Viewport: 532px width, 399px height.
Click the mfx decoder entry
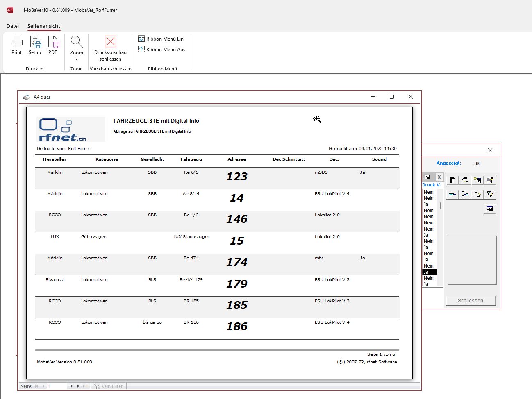click(x=319, y=258)
